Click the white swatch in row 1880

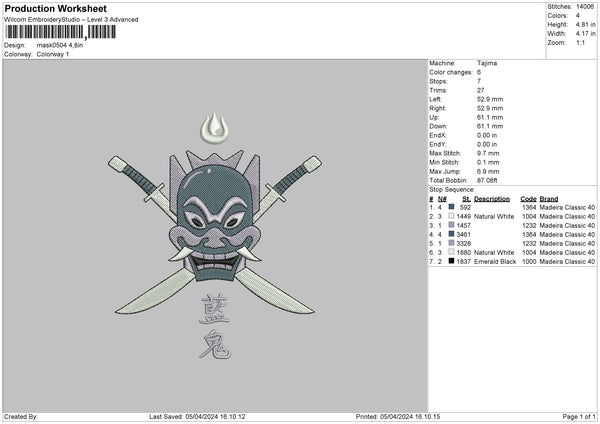[452, 252]
